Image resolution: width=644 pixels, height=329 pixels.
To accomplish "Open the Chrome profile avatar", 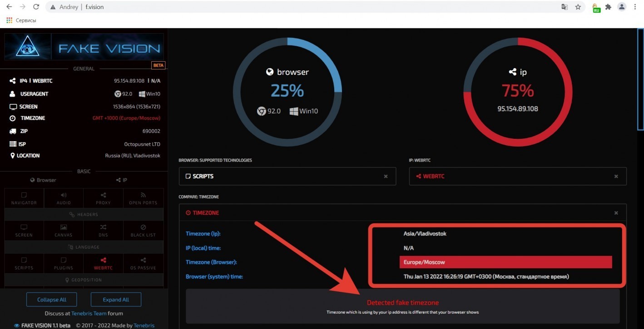I will [622, 7].
